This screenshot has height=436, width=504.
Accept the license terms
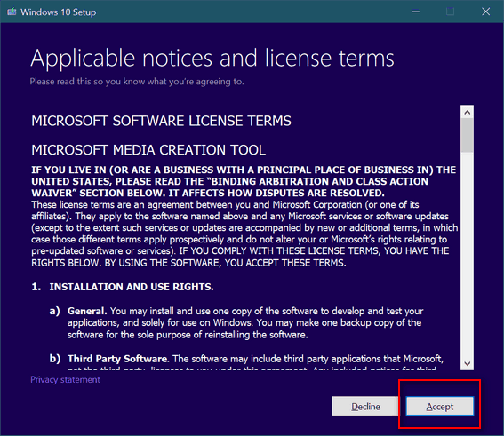[439, 406]
